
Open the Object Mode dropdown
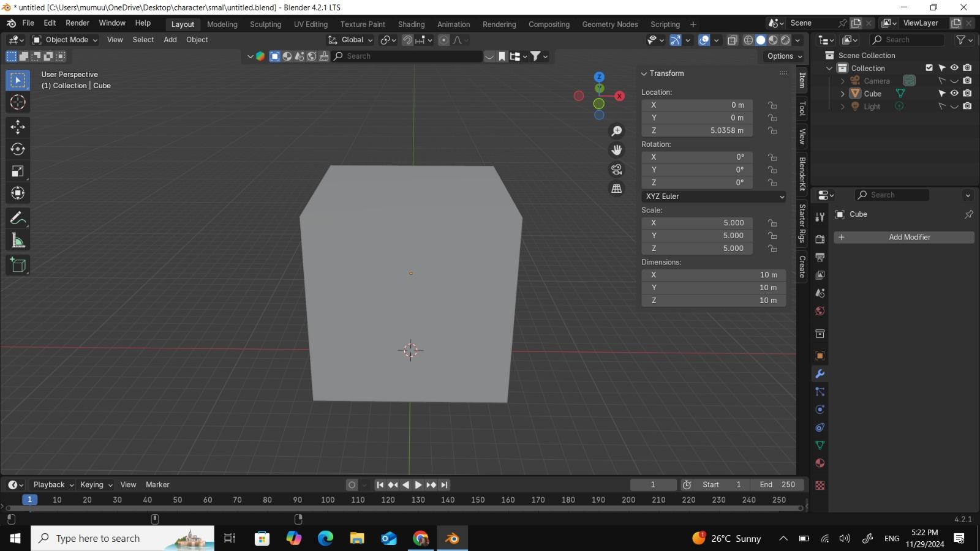(65, 40)
